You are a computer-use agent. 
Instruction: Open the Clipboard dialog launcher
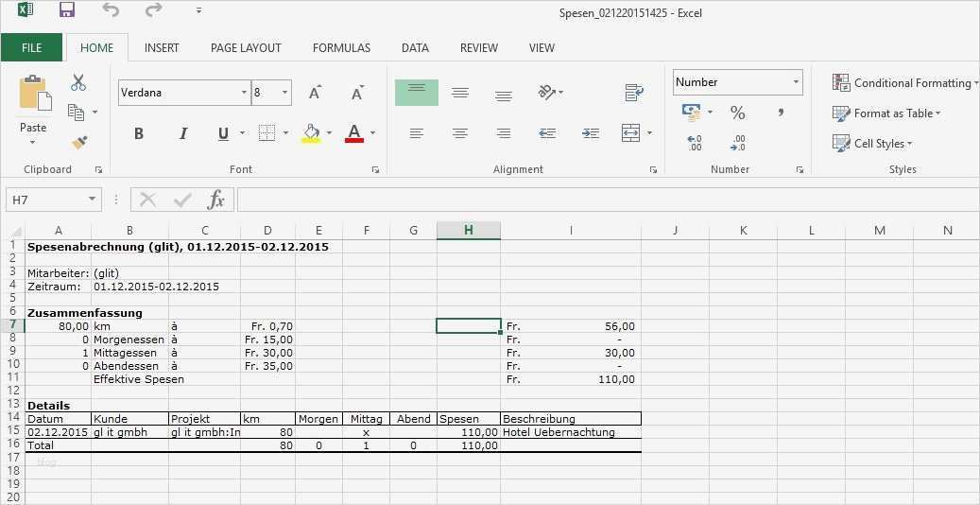click(x=98, y=169)
